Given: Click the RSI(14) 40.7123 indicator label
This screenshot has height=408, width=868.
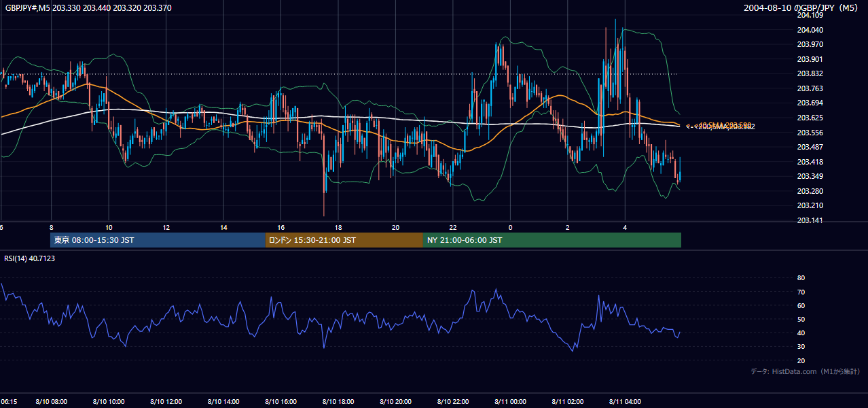Looking at the screenshot, I should [29, 258].
